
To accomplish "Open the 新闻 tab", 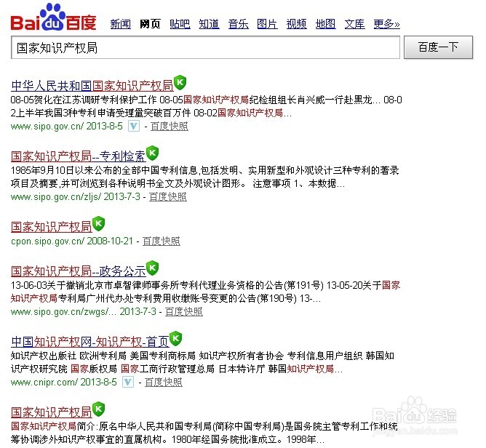I will click(x=120, y=24).
